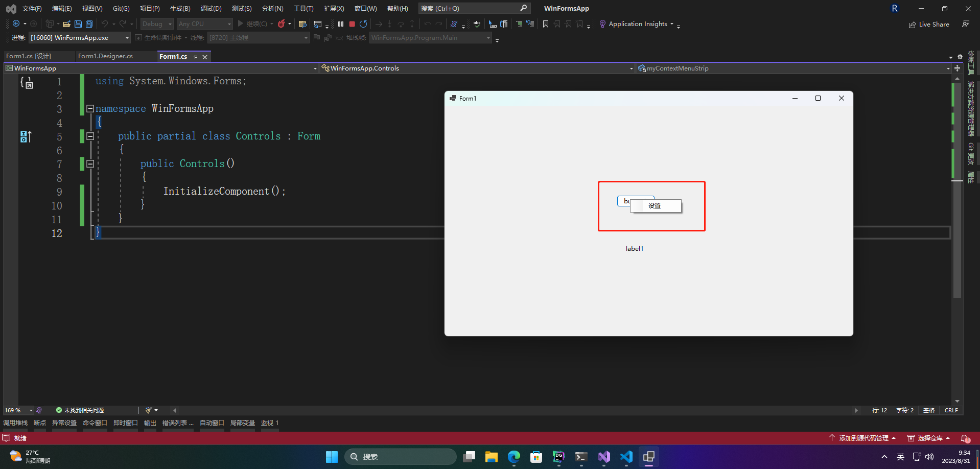Image resolution: width=980 pixels, height=469 pixels.
Task: Open the feedback icon next to Live Share
Action: pos(966,24)
